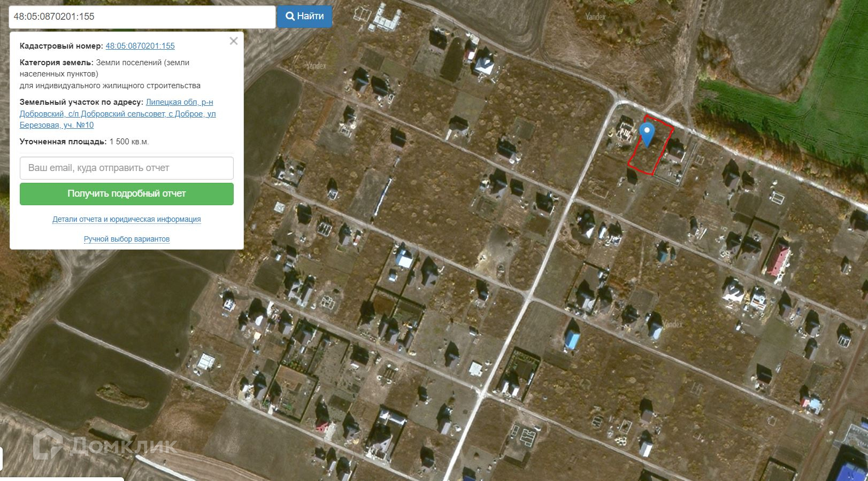Click the red-roofed building on the map
Image resolution: width=868 pixels, height=481 pixels.
point(779,260)
